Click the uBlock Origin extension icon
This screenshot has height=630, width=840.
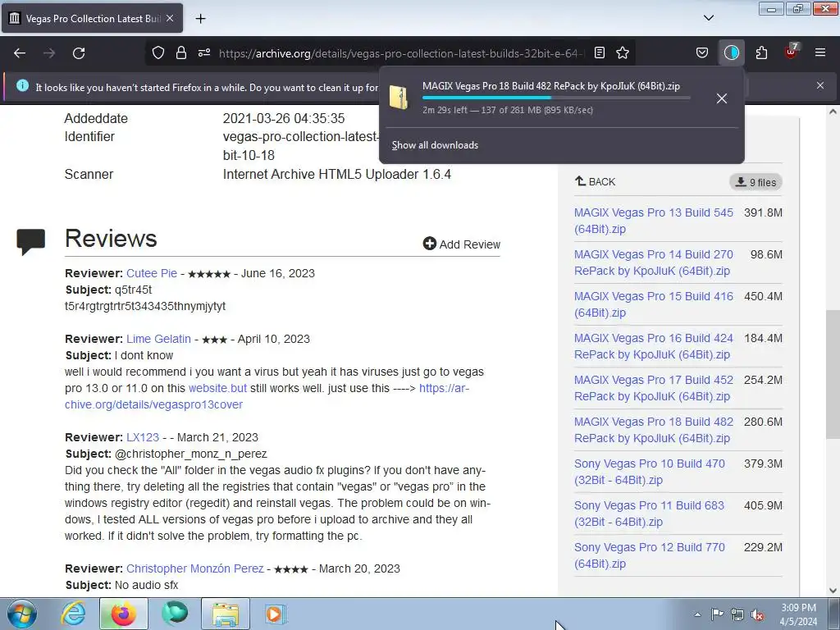coord(792,52)
